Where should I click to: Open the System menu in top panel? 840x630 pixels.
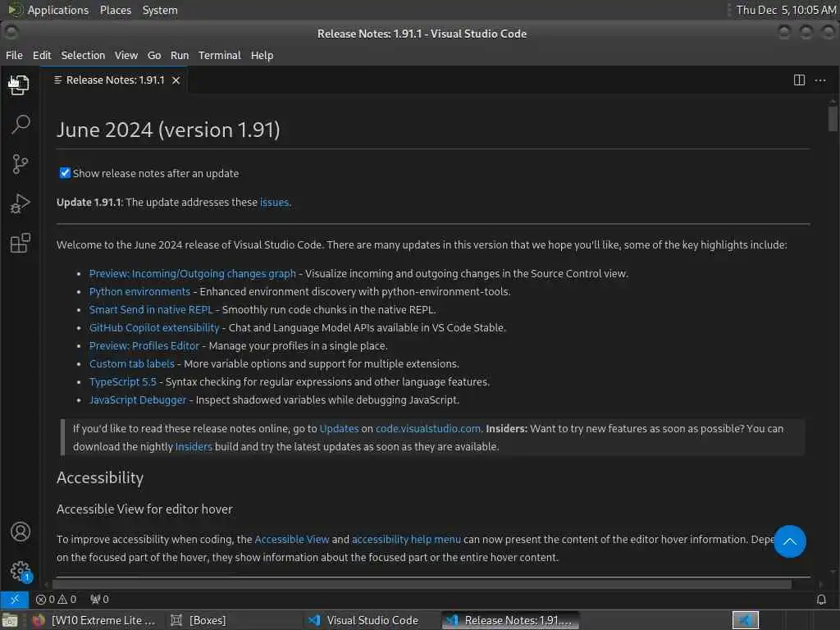[x=160, y=10]
